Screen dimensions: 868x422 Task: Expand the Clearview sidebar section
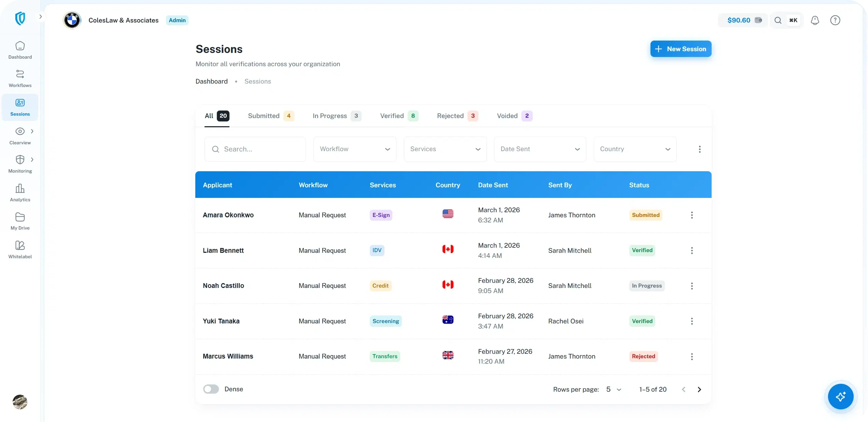click(x=33, y=131)
